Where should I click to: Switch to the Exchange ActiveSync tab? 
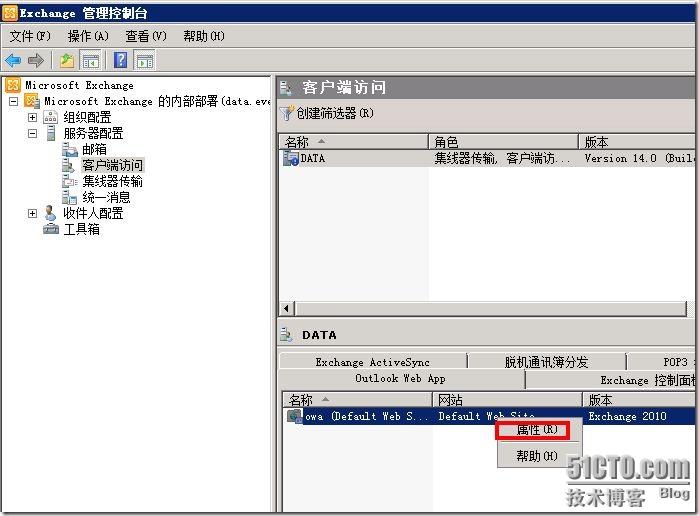(x=372, y=362)
